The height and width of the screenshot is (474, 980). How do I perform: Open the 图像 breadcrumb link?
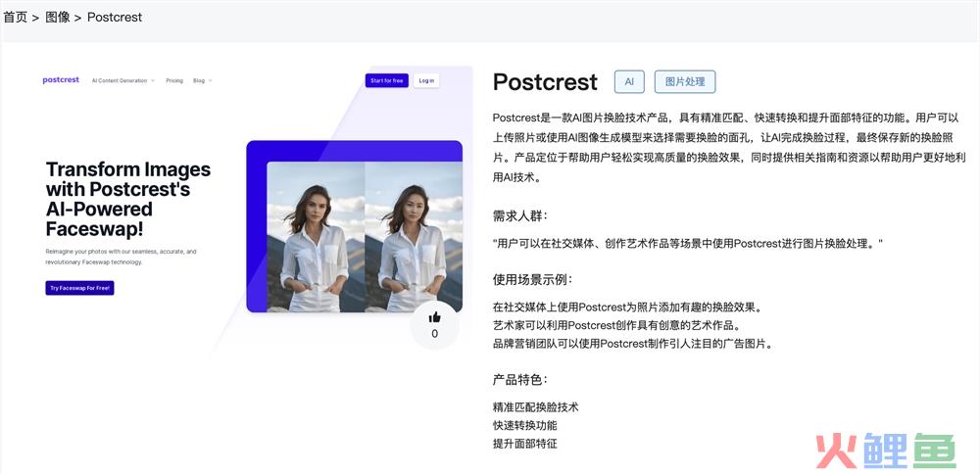point(58,18)
